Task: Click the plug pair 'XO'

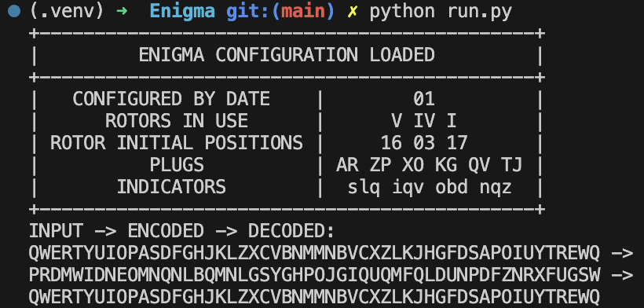Action: tap(413, 165)
